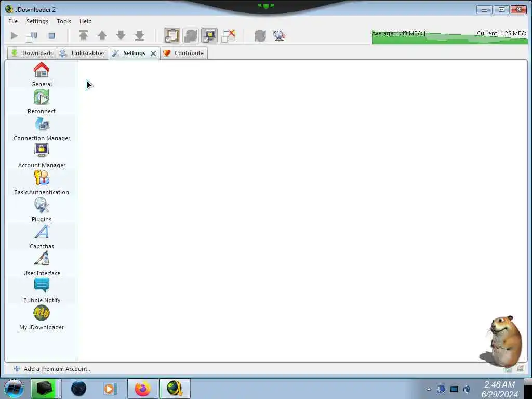Switch to the Downloads tab
Viewport: 532px width, 399px height.
point(32,53)
